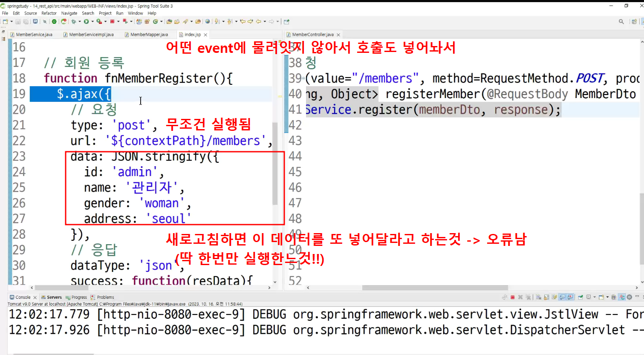Switch to the Progress view tab

(x=76, y=297)
